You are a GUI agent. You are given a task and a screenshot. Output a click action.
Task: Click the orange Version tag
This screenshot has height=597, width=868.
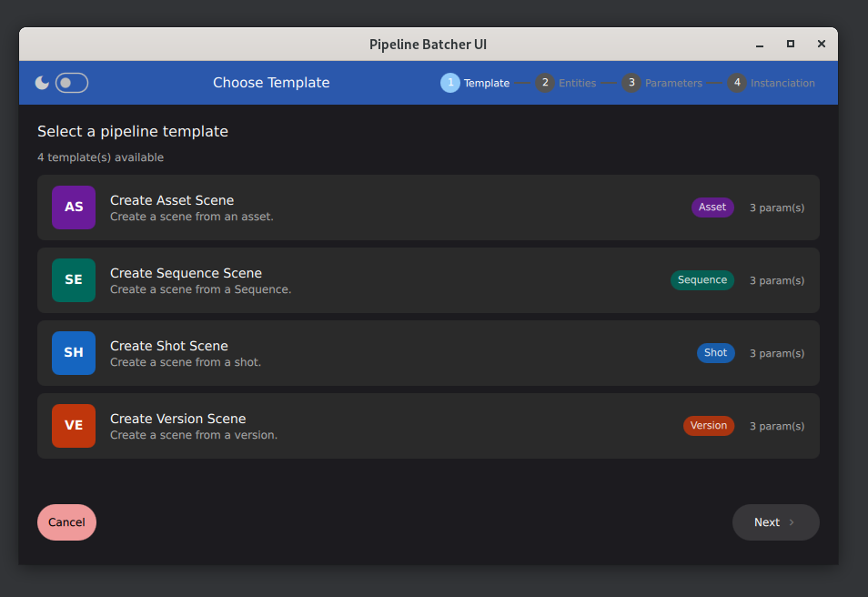click(709, 426)
